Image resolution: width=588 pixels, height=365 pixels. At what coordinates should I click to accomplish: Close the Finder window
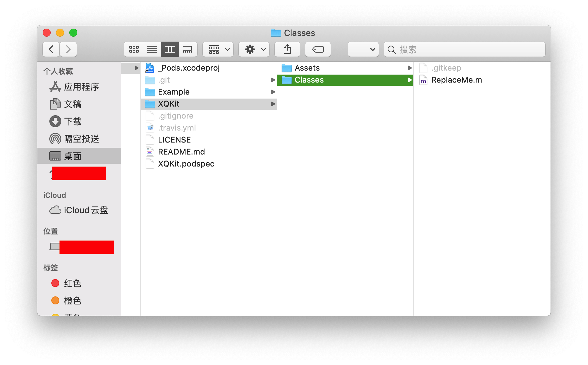click(x=47, y=33)
